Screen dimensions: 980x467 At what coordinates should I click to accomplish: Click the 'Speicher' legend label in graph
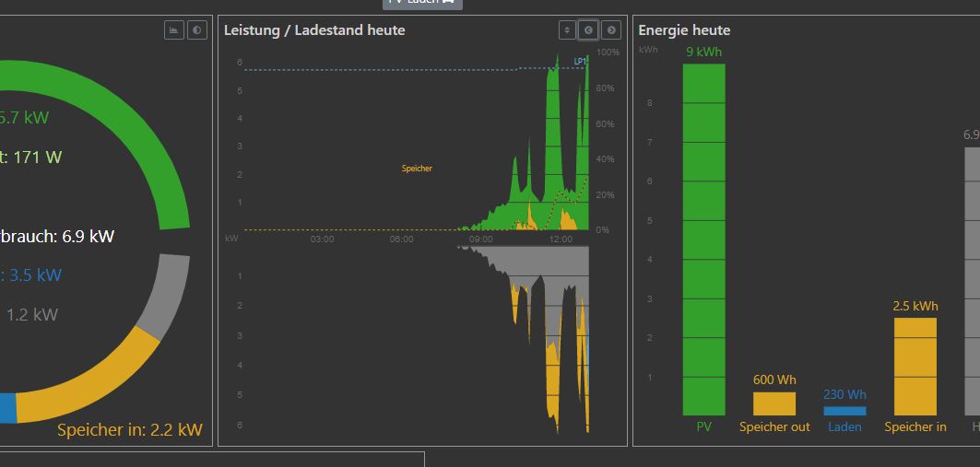pos(417,169)
